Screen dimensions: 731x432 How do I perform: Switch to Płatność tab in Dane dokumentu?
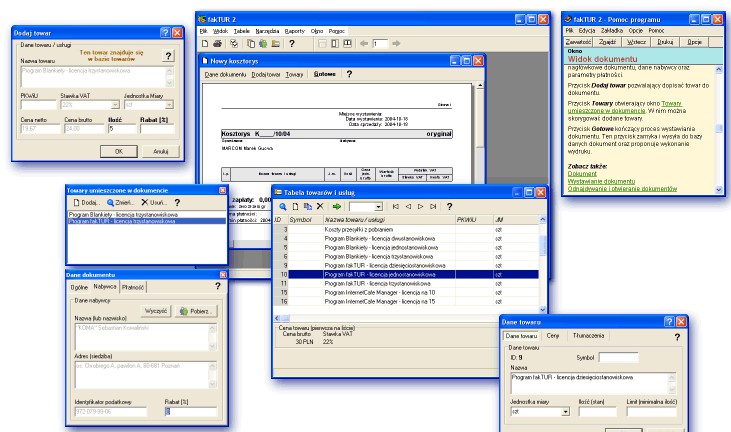click(133, 288)
